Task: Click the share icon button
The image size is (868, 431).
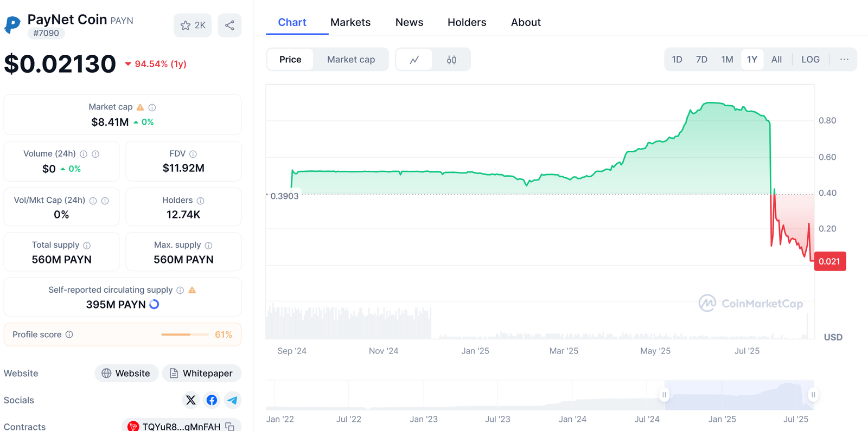Action: 229,25
